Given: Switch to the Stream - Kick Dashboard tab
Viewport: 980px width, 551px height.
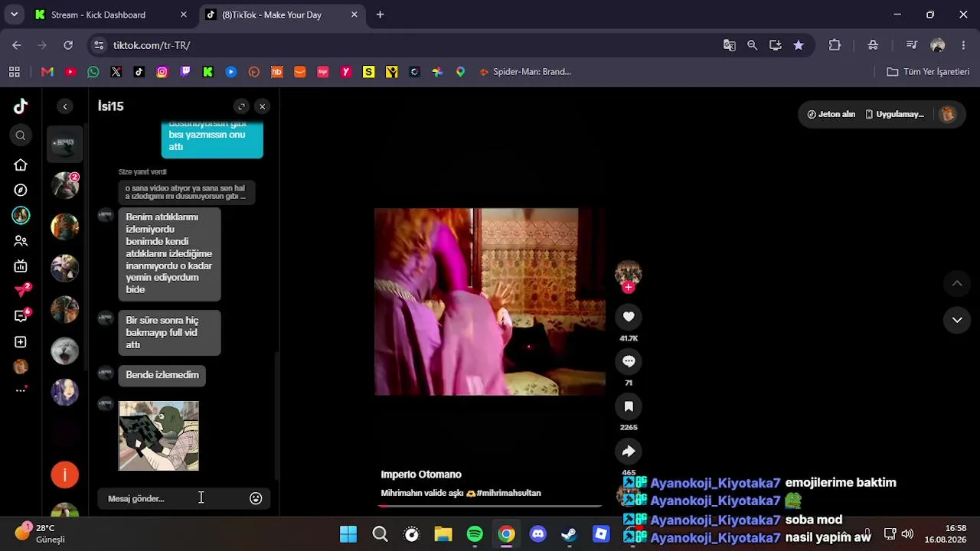Looking at the screenshot, I should 112,15.
